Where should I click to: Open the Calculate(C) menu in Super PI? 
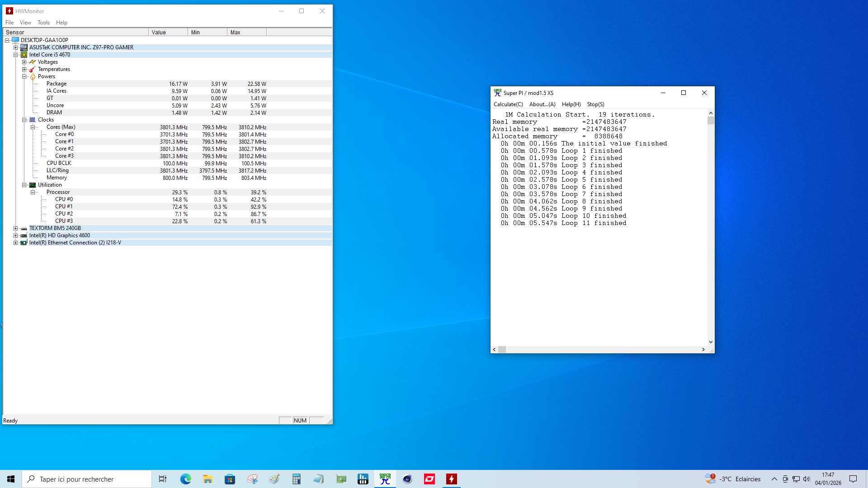click(508, 104)
